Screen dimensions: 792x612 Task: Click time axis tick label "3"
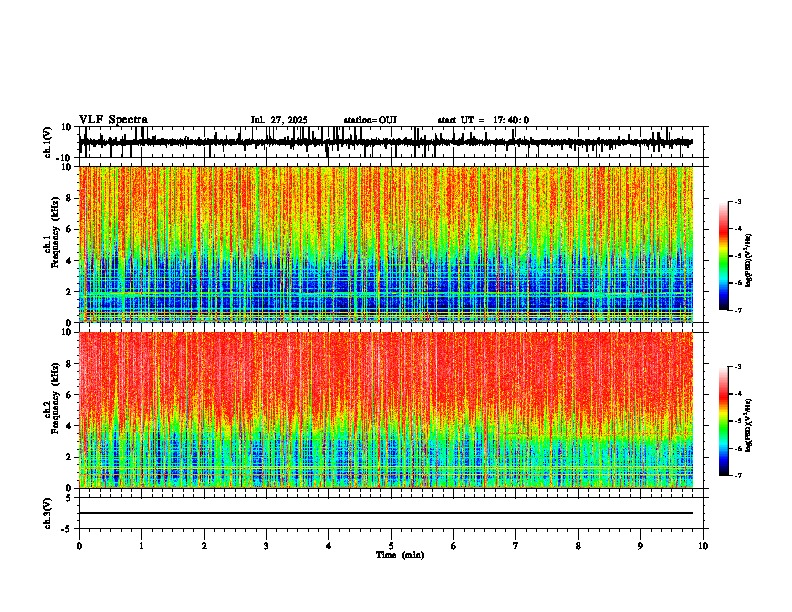pos(266,546)
